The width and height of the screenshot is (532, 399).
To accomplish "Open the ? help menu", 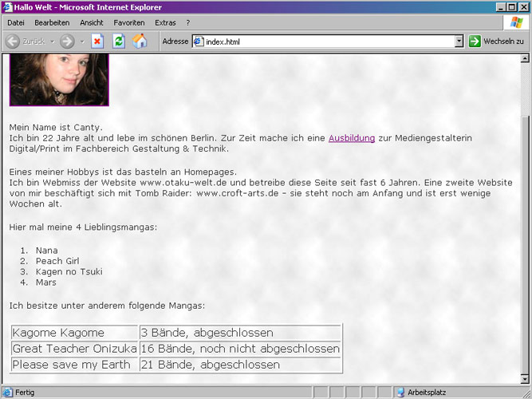I will coord(188,23).
